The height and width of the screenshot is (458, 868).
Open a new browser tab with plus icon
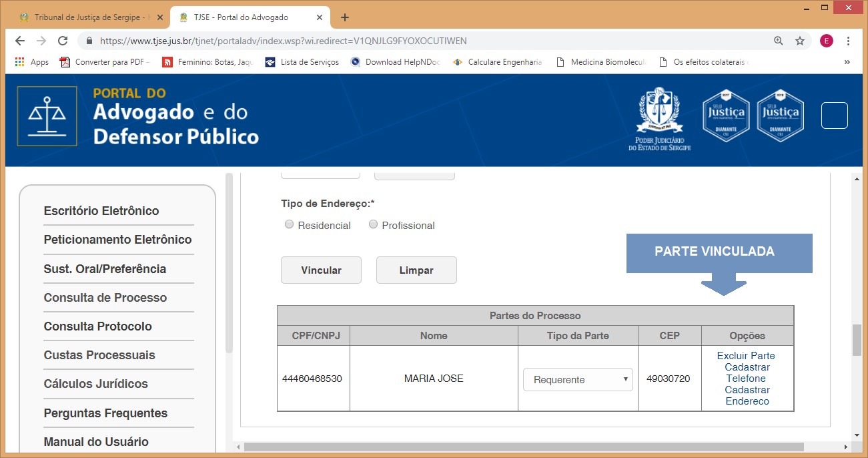click(345, 17)
